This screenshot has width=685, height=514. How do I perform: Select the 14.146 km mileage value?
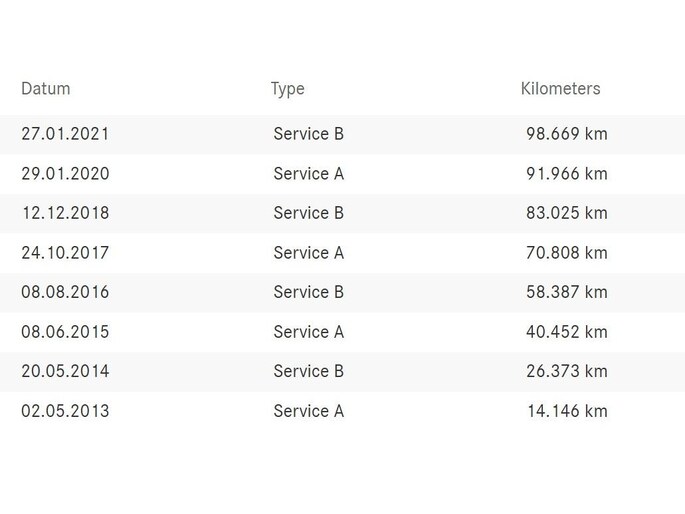click(566, 411)
